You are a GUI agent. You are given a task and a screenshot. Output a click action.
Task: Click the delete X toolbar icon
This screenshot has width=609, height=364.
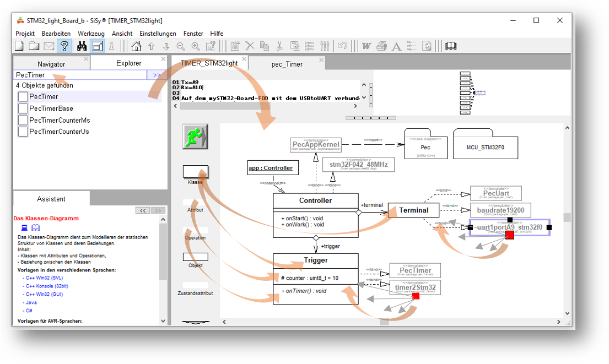pyautogui.click(x=250, y=46)
